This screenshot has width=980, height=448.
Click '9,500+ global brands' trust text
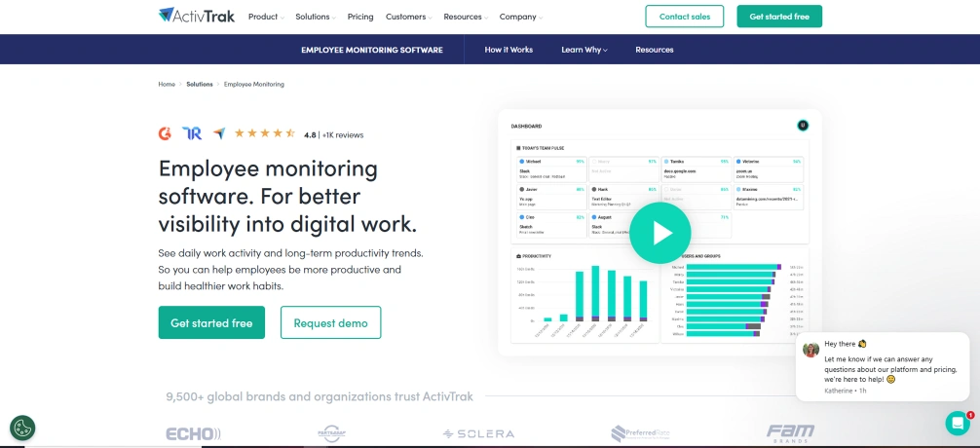[320, 396]
